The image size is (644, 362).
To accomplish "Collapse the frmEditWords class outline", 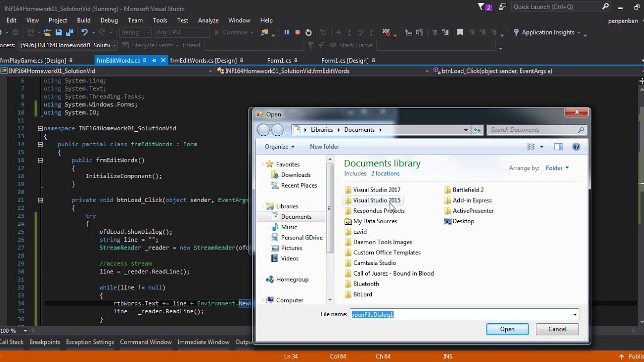I will 40,144.
